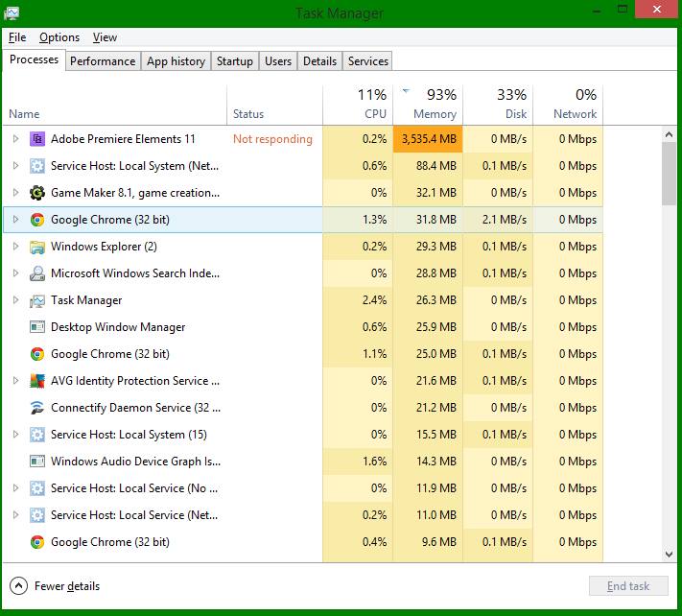Expand Service Host: Local System (Net... group
Image resolution: width=682 pixels, height=616 pixels.
point(15,166)
